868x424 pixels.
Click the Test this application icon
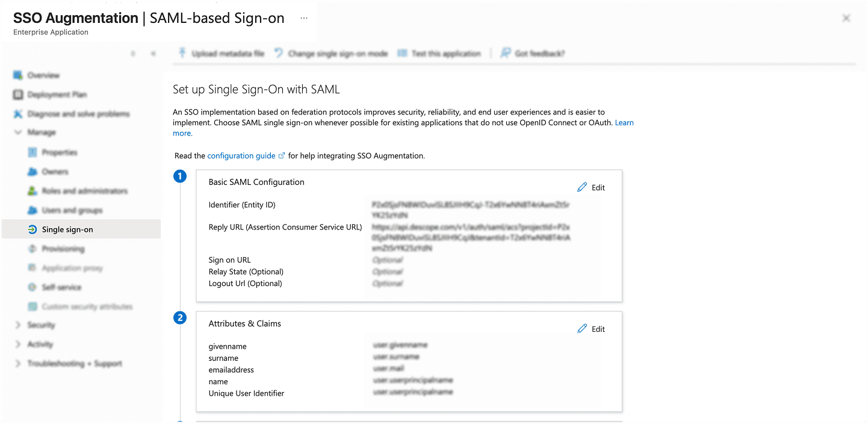pos(402,54)
